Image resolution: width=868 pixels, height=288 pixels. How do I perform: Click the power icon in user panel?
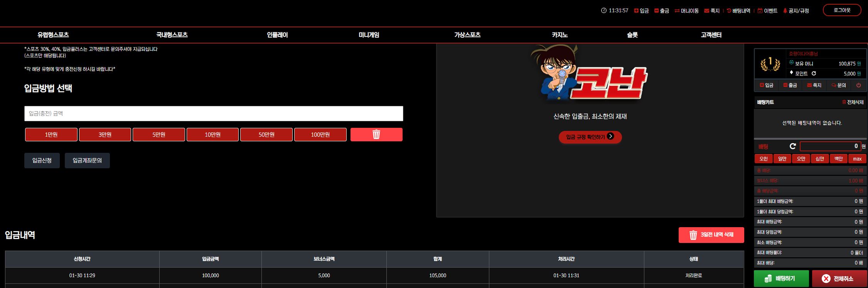click(858, 85)
